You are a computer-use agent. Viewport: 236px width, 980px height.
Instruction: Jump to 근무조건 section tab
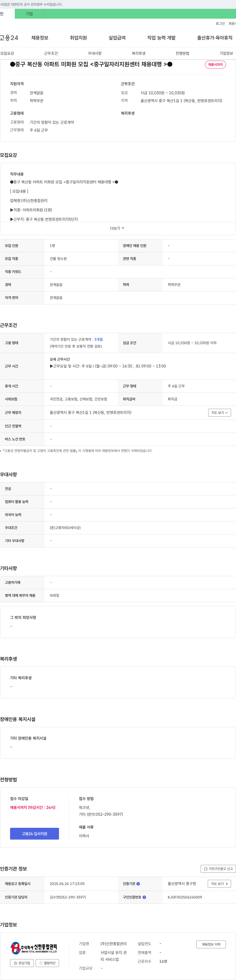pyautogui.click(x=51, y=53)
